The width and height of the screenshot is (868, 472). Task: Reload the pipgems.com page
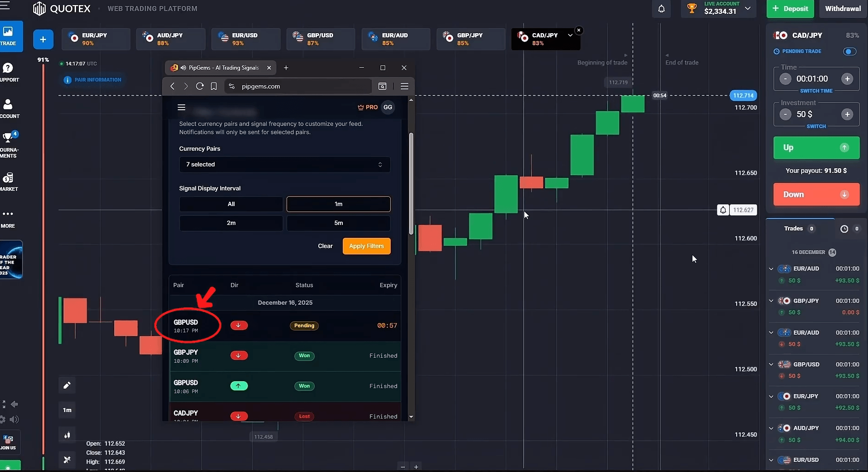[199, 86]
